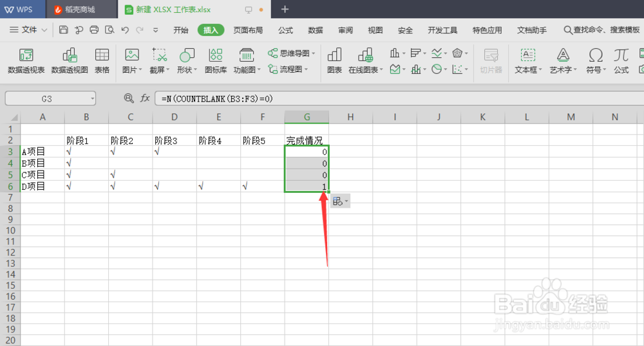Expand the 思维导图 dropdown arrow
This screenshot has width=644, height=346.
click(314, 54)
